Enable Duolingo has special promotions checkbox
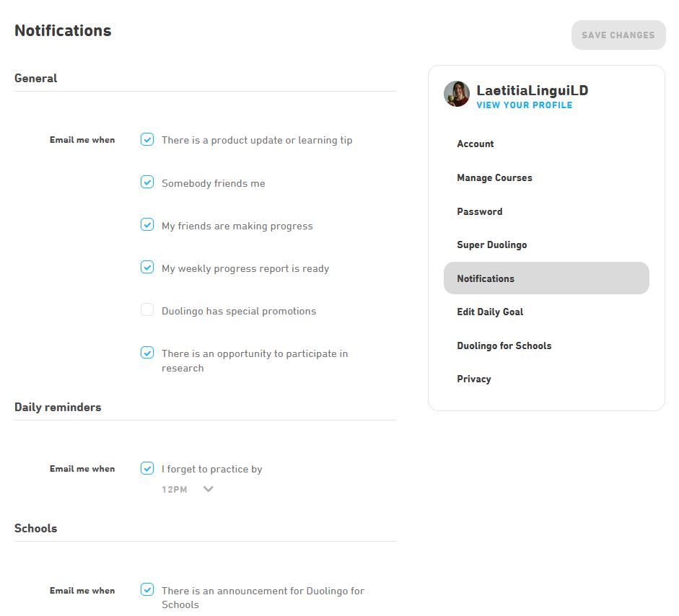Image resolution: width=679 pixels, height=616 pixels. tap(147, 310)
